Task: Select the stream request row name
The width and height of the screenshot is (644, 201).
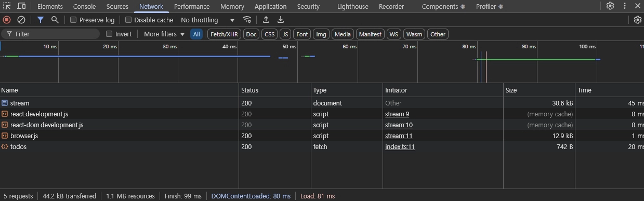Action: pos(20,103)
